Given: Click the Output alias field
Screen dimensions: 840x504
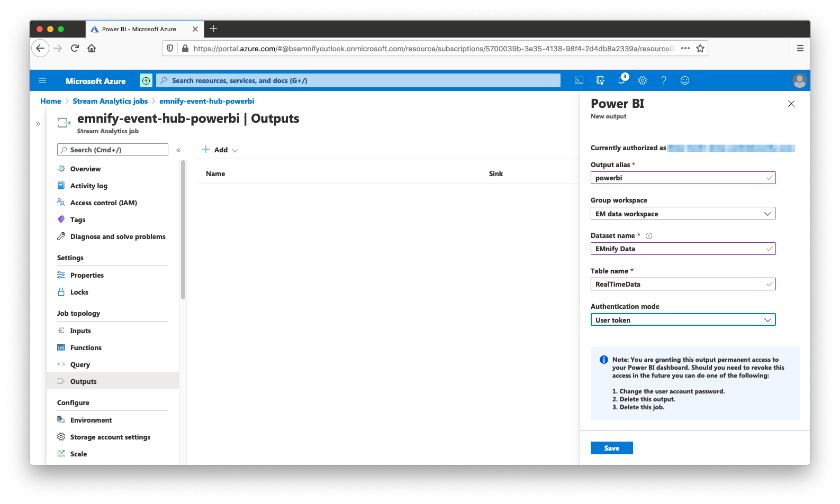Looking at the screenshot, I should pos(683,178).
